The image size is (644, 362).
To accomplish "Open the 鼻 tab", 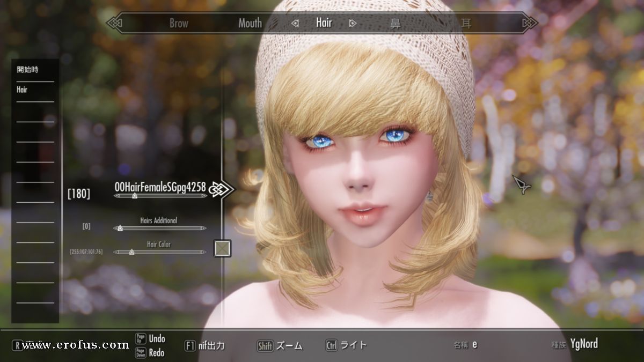I will (395, 23).
